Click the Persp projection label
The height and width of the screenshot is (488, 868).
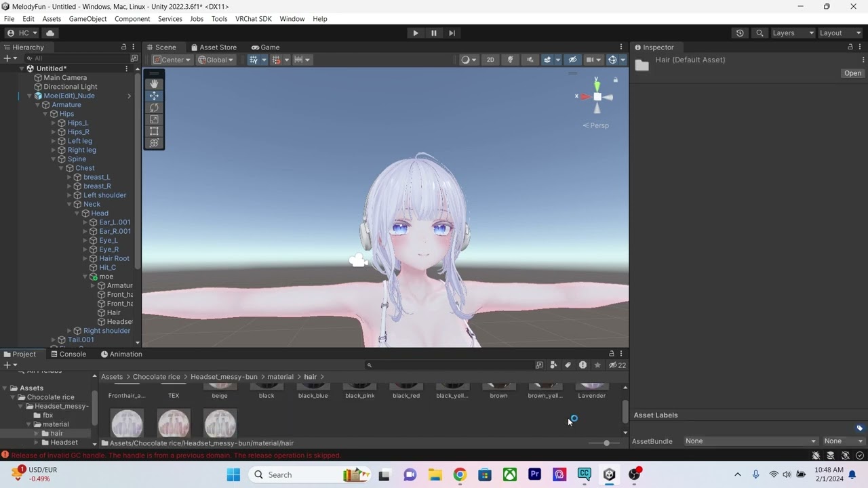pos(596,125)
